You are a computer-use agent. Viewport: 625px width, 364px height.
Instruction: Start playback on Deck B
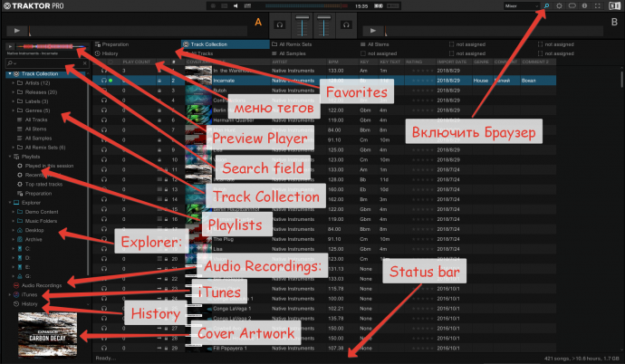pos(372,31)
